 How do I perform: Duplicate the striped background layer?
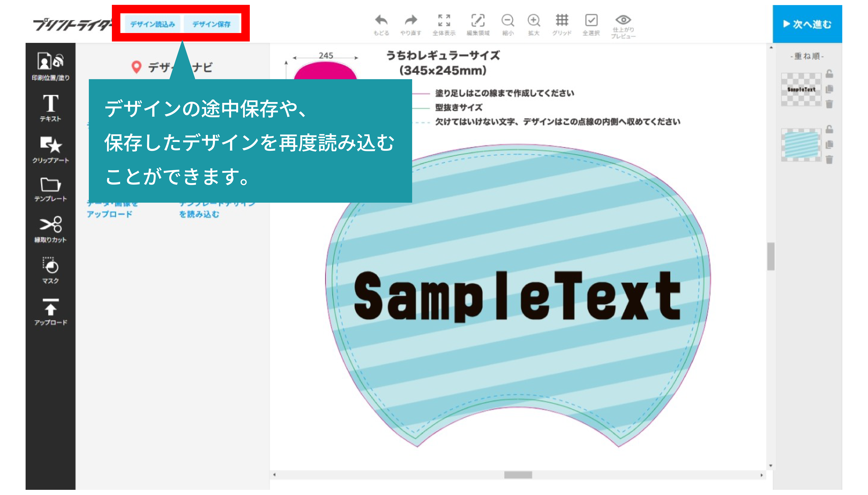pos(829,145)
